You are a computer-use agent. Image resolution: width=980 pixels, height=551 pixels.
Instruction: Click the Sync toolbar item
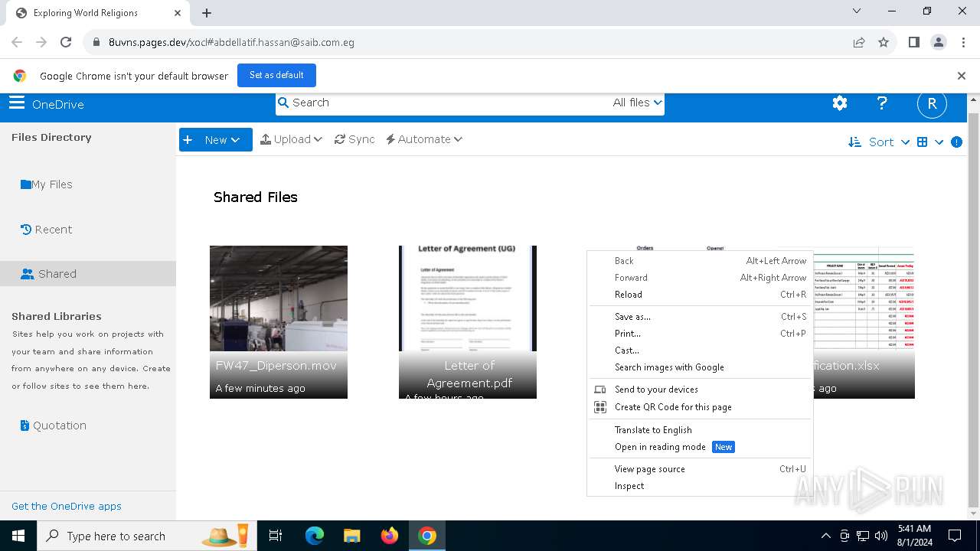click(354, 139)
